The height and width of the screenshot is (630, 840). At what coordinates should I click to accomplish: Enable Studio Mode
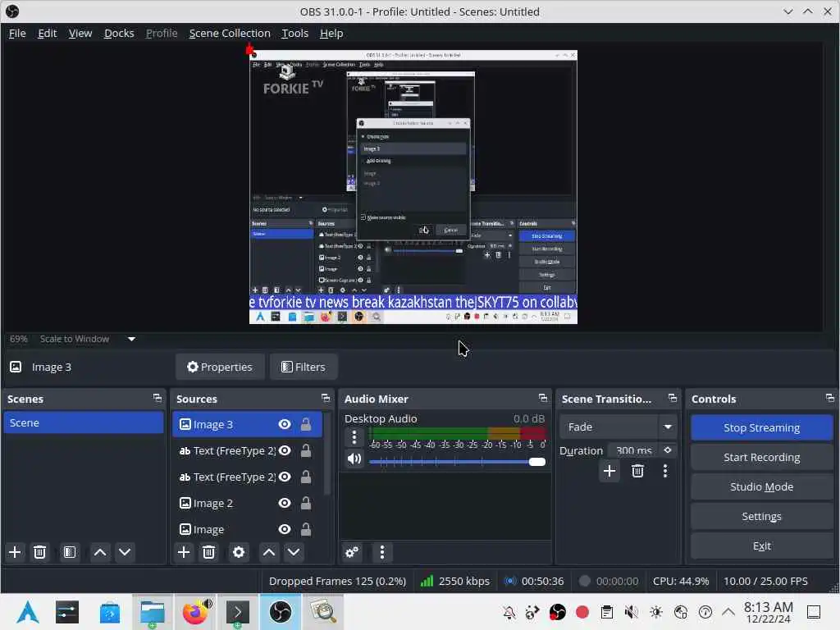761,486
